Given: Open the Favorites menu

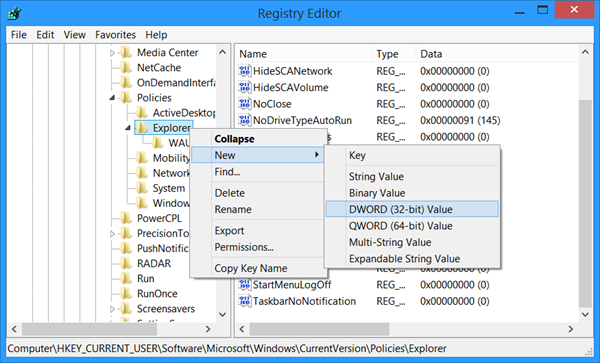Looking at the screenshot, I should (116, 35).
